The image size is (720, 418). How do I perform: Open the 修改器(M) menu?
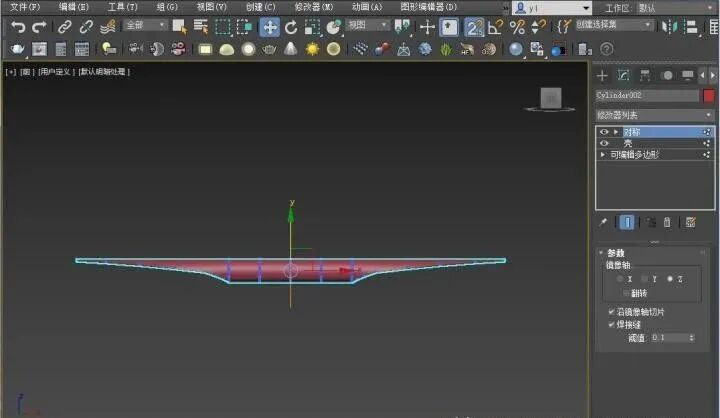tap(314, 7)
